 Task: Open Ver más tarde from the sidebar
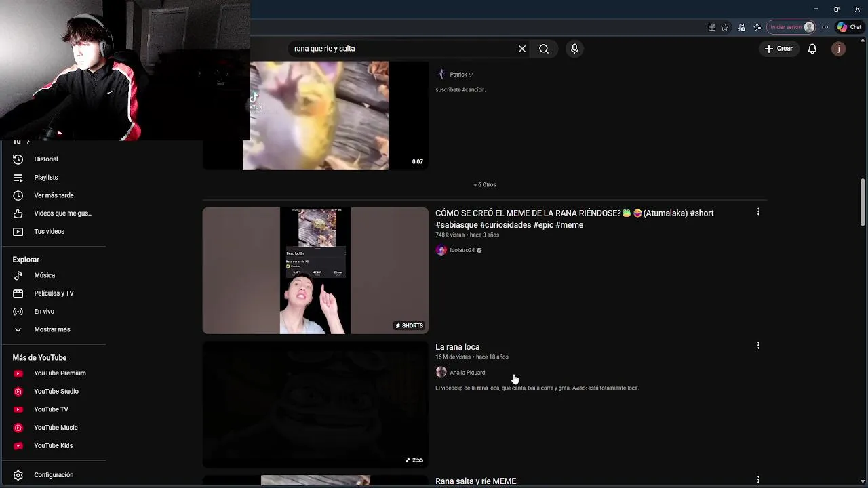(54, 195)
